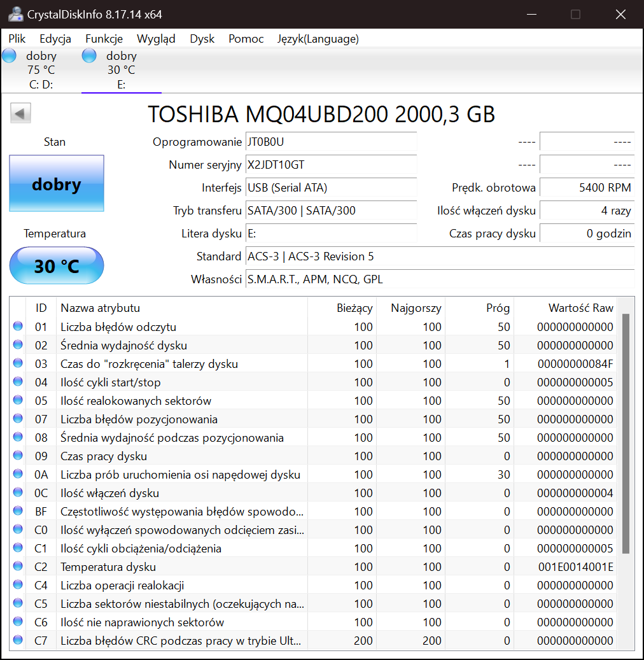Click status orb of attribute 02 row

pyautogui.click(x=18, y=344)
